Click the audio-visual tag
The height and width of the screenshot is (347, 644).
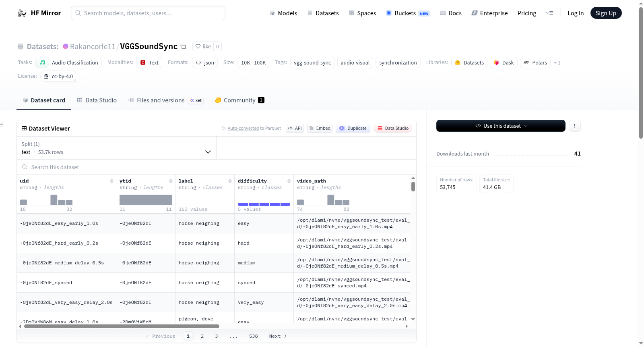[x=355, y=62]
